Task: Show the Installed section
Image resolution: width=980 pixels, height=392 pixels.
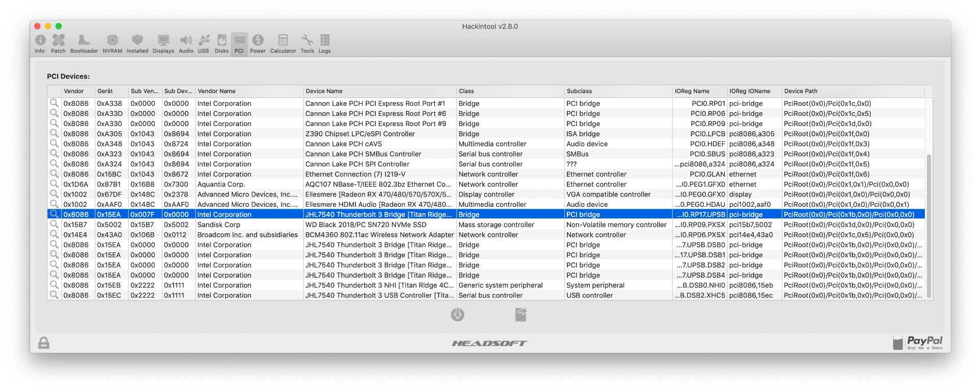Action: (x=137, y=44)
